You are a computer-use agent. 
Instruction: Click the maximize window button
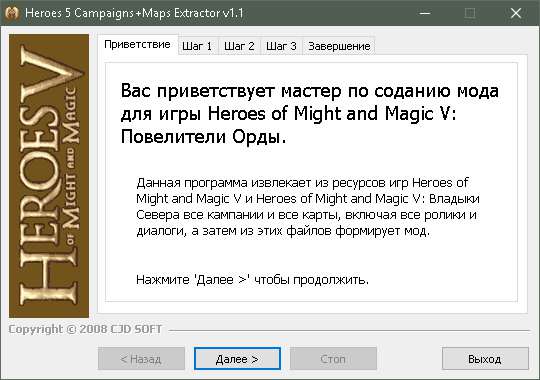(470, 13)
